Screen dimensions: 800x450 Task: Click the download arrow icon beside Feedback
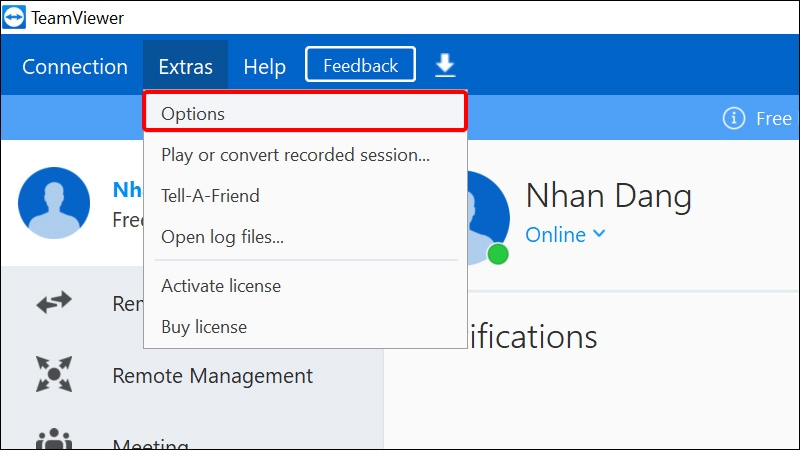point(445,66)
